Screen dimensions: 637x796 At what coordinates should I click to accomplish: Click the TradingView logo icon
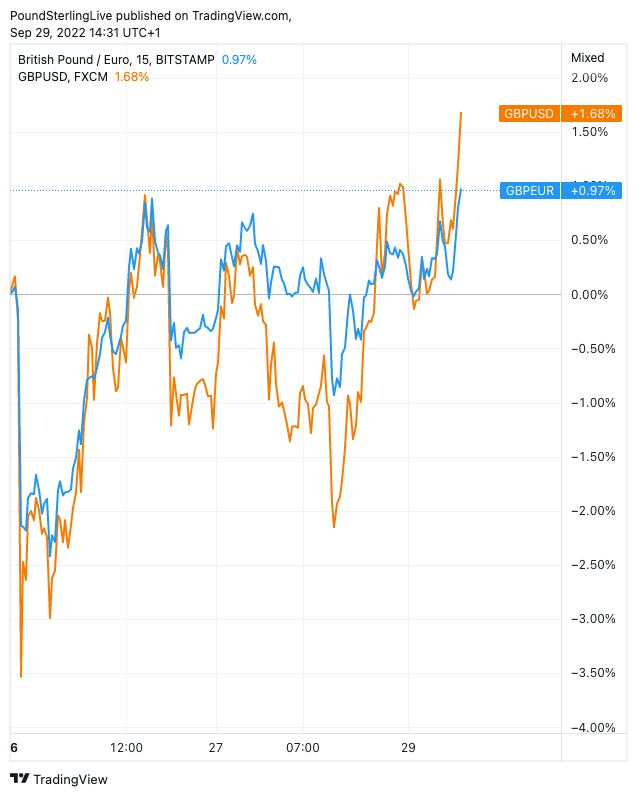coord(19,779)
